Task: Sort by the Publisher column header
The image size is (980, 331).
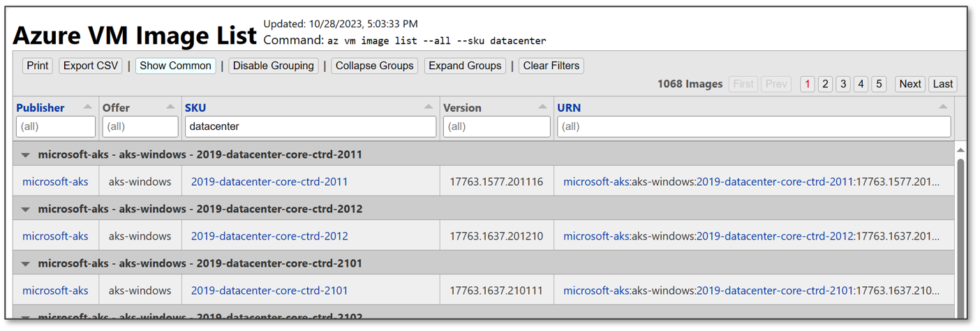Action: tap(40, 108)
